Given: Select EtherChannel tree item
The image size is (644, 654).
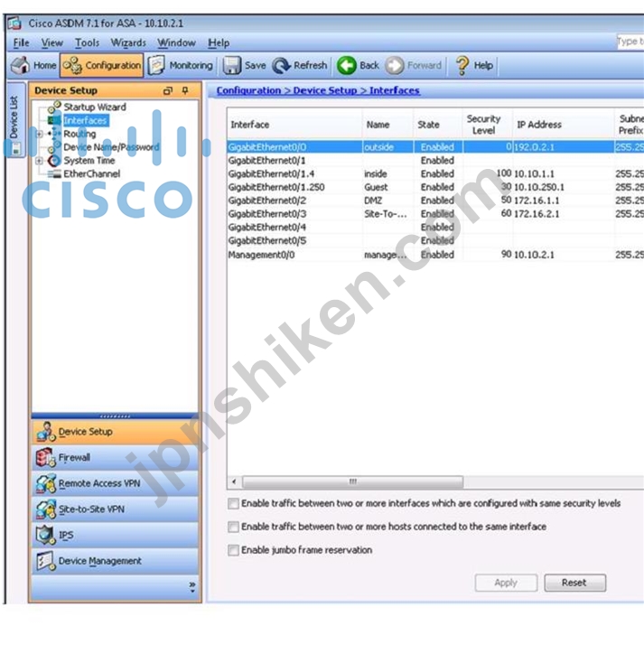Looking at the screenshot, I should 92,174.
